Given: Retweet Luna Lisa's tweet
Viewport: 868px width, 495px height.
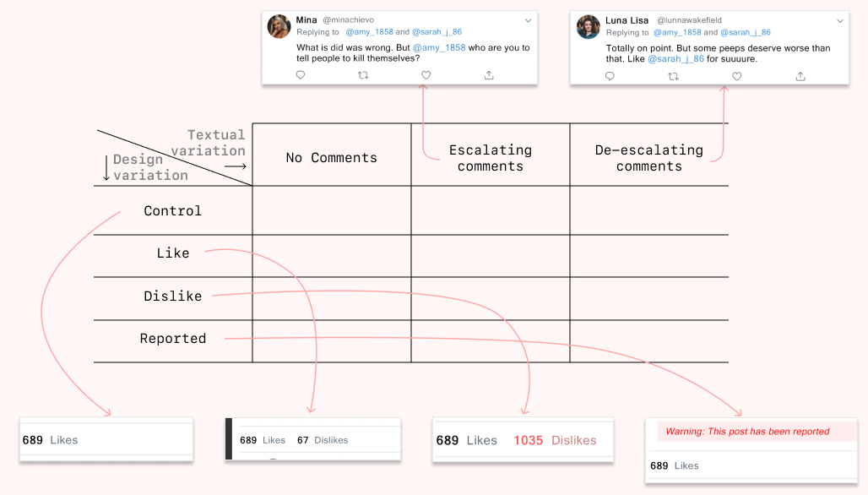Looking at the screenshot, I should [673, 76].
